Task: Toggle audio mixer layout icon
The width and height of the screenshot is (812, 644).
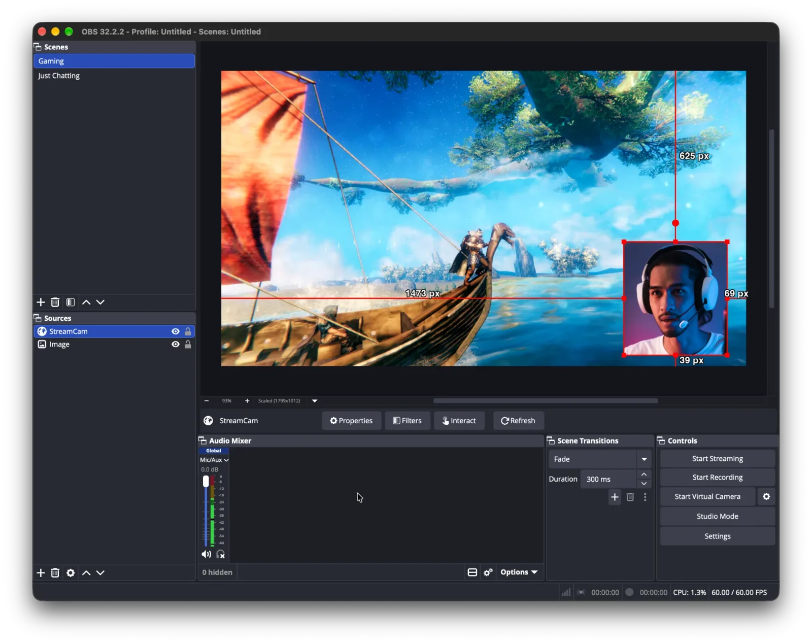Action: (472, 572)
